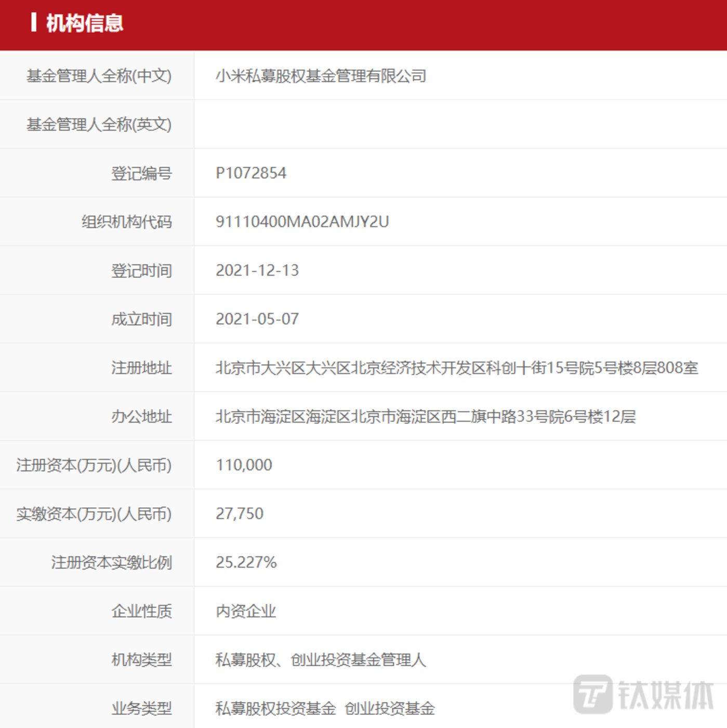Click the 成立时间 label
Viewport: 727px width, 728px height.
pos(141,319)
